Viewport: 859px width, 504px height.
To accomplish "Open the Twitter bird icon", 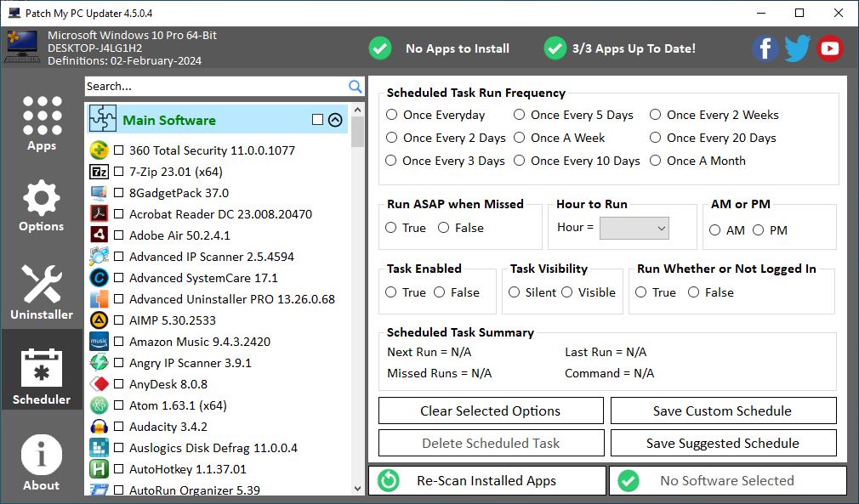I will click(x=797, y=48).
